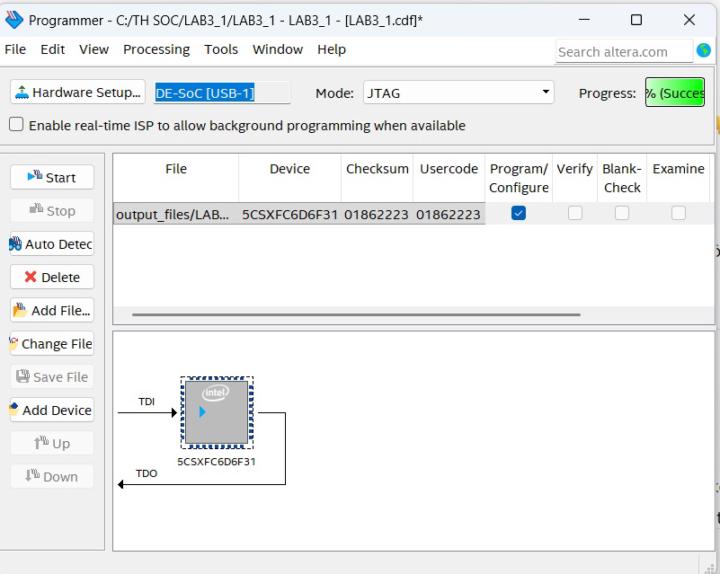The image size is (720, 574).
Task: Open the Edit menu
Action: coord(52,49)
